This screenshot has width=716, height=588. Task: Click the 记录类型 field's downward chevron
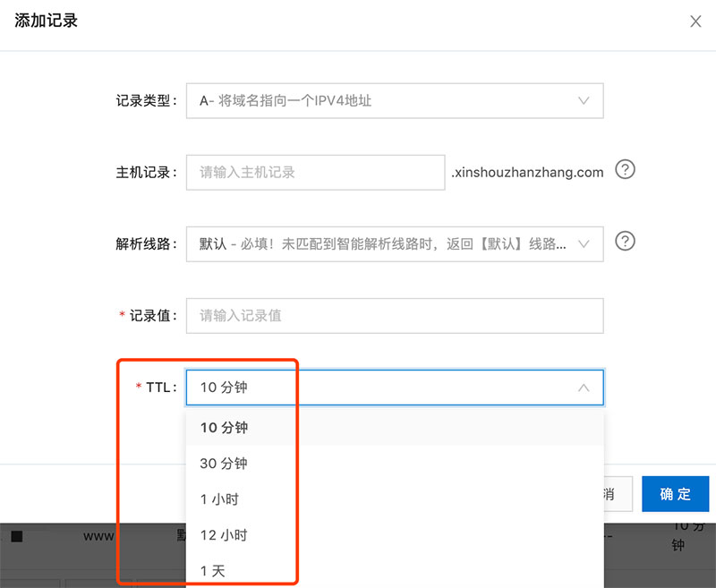point(584,100)
